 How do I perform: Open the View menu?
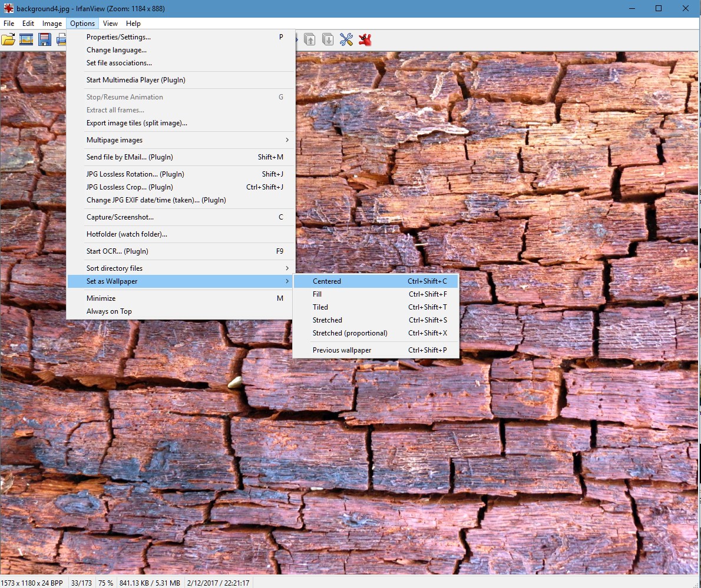pos(110,23)
